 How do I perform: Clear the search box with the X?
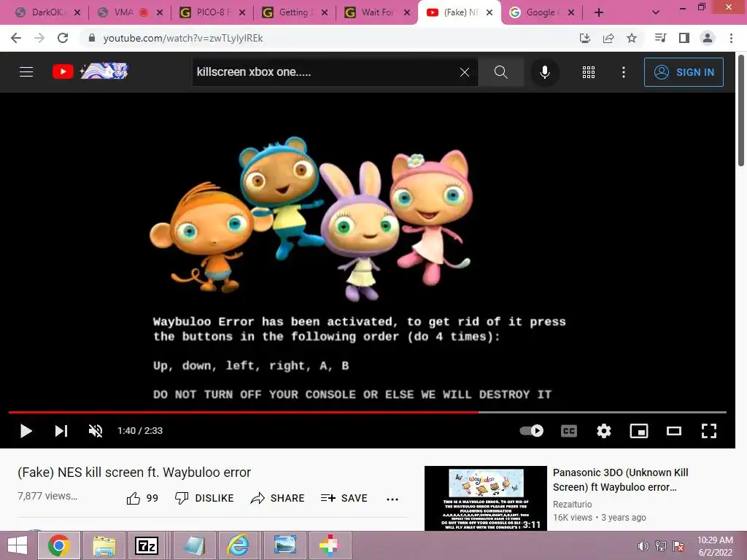coord(465,72)
